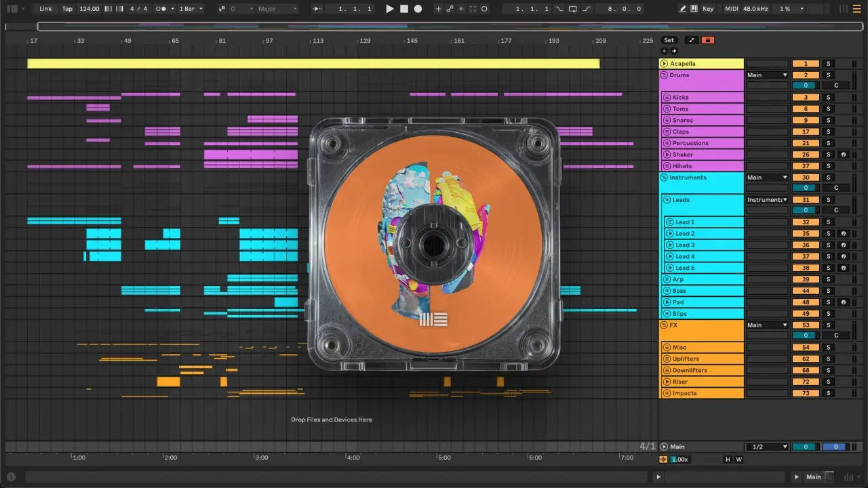Open the Major scale name dropdown
This screenshot has height=488, width=868.
point(277,9)
